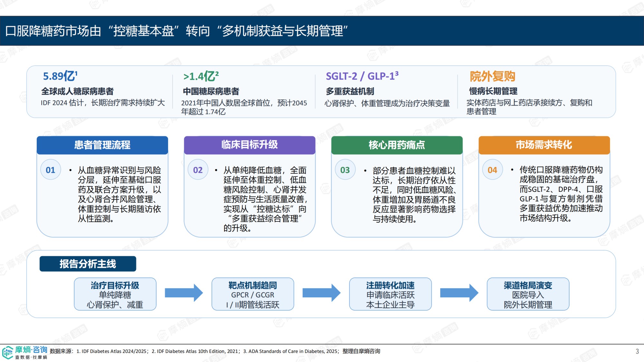The width and height of the screenshot is (644, 362).
Task: Click the text starting 实体药店与网上药店
Action: (529, 107)
